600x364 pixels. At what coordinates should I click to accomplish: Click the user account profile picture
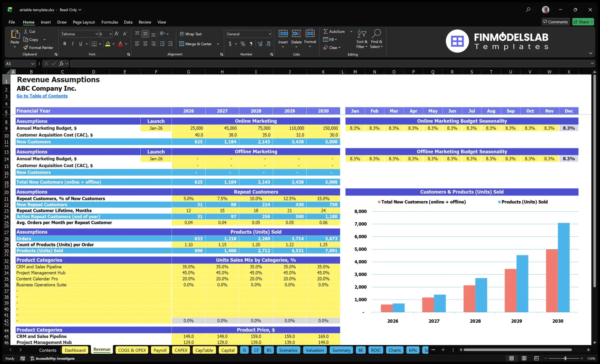(545, 10)
